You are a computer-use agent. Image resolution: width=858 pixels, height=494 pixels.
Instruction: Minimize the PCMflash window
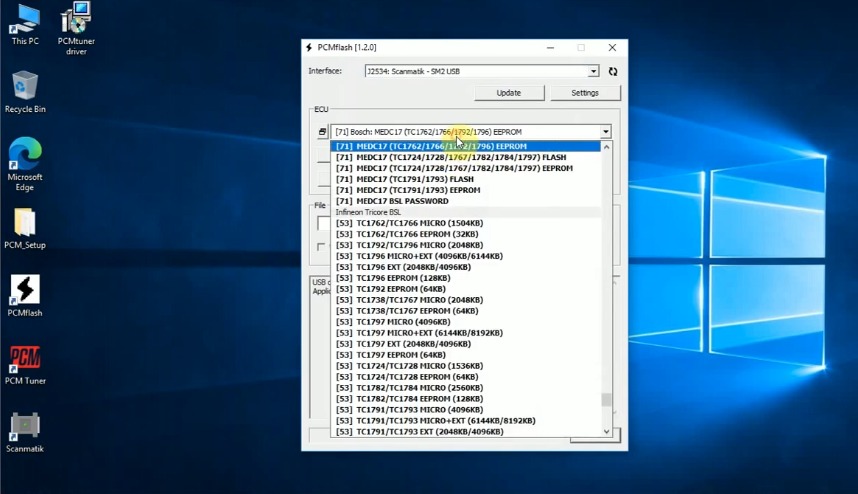(550, 48)
